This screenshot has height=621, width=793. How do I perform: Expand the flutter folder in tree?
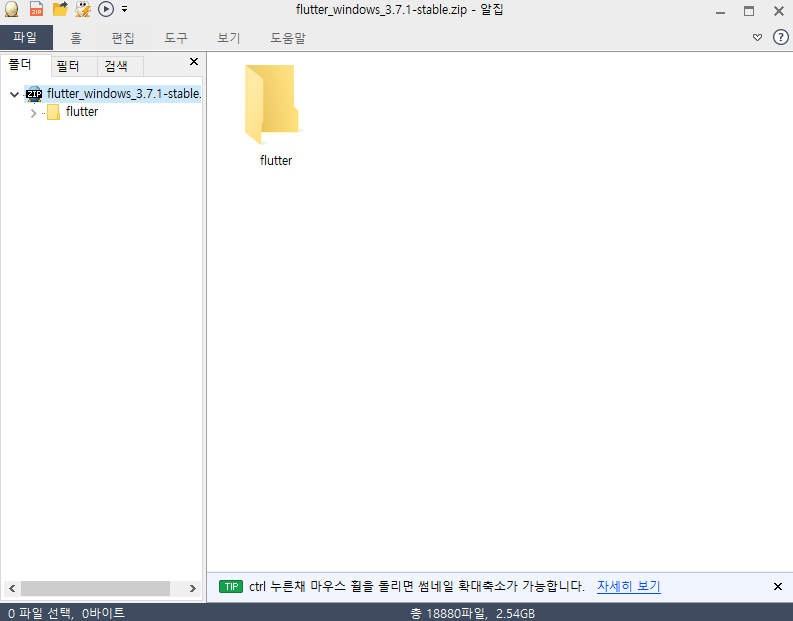click(33, 113)
